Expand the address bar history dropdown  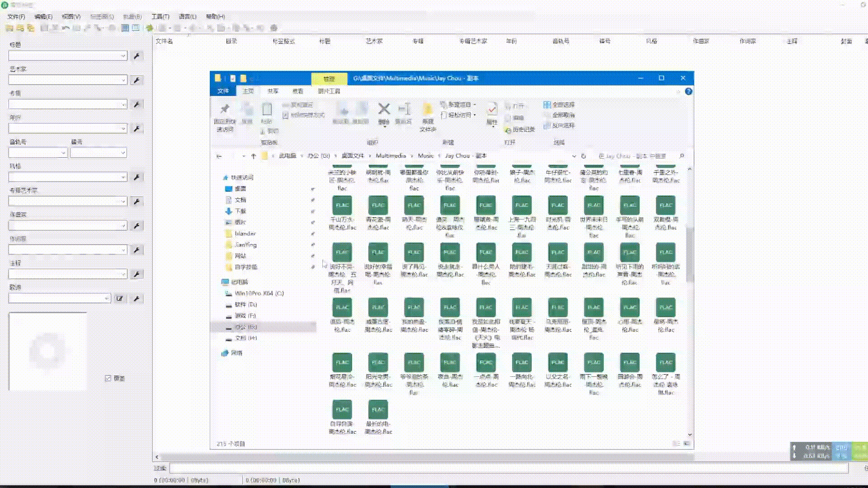coord(574,156)
